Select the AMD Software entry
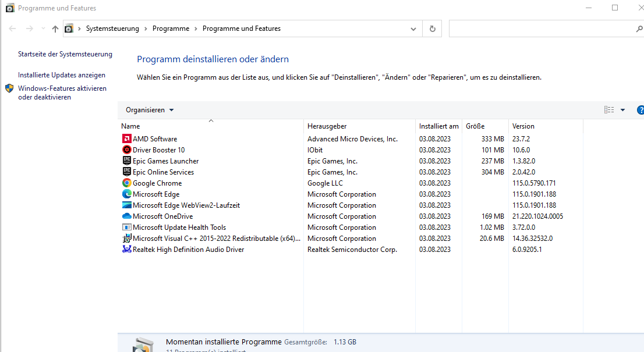 [155, 138]
